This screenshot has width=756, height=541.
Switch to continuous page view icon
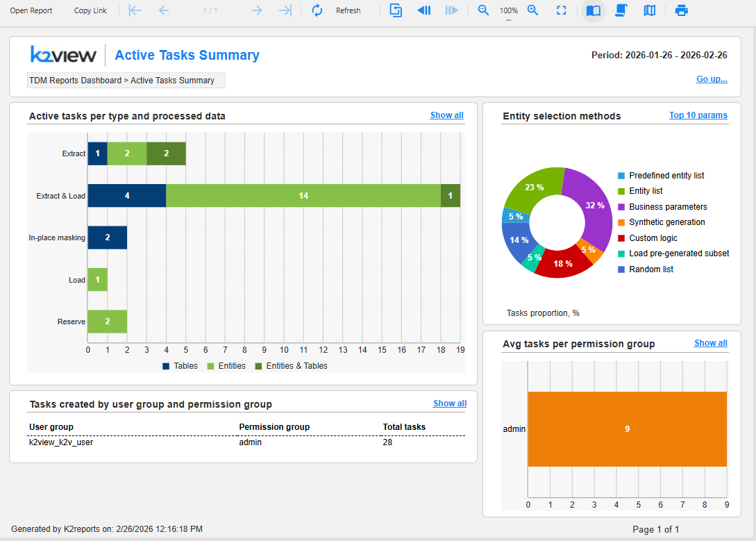click(621, 10)
